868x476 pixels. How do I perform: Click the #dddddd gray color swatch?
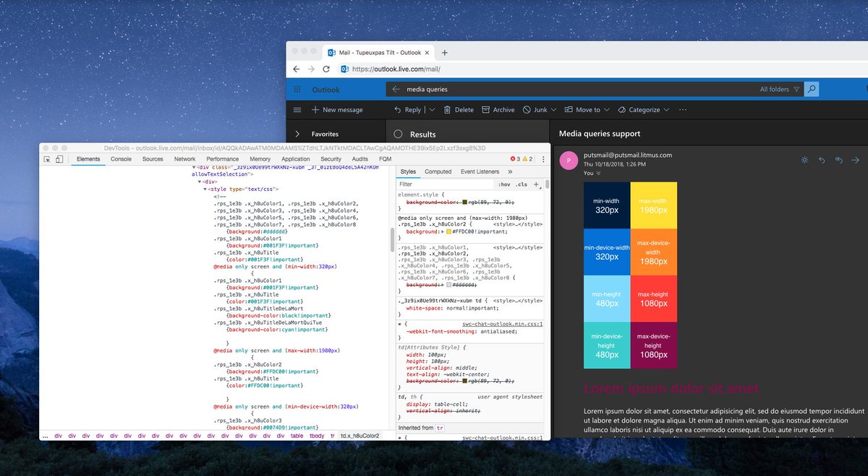pos(448,285)
